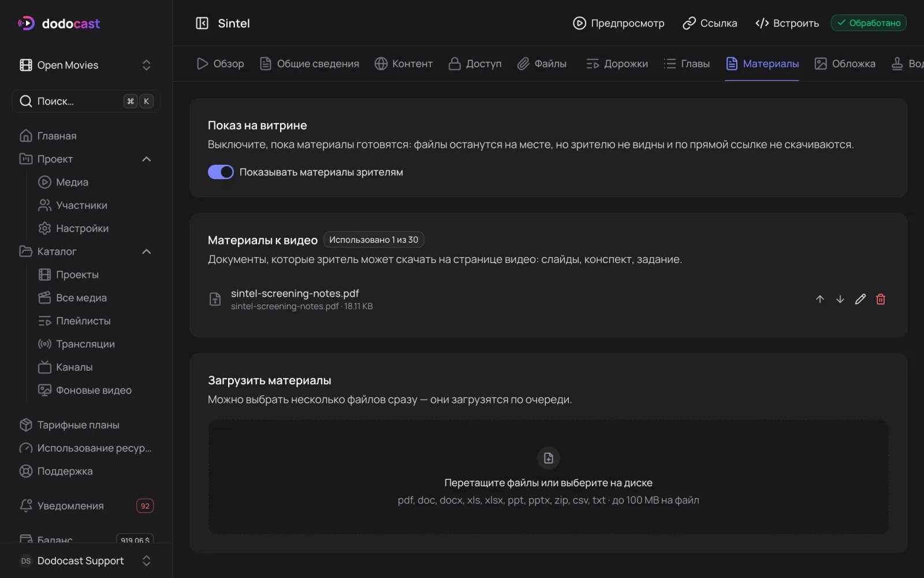The width and height of the screenshot is (924, 578).
Task: Toggle Показывать материалы зрителям switch
Action: 221,172
